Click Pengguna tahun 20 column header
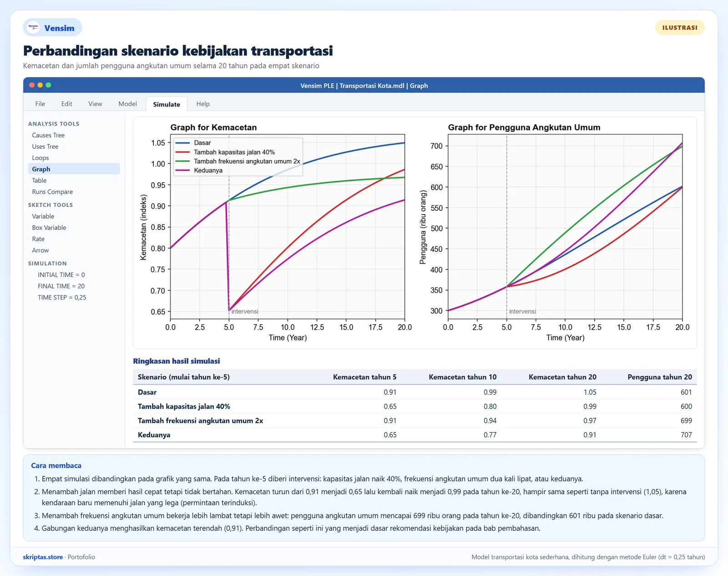Viewport: 728px width, 576px height. click(659, 377)
